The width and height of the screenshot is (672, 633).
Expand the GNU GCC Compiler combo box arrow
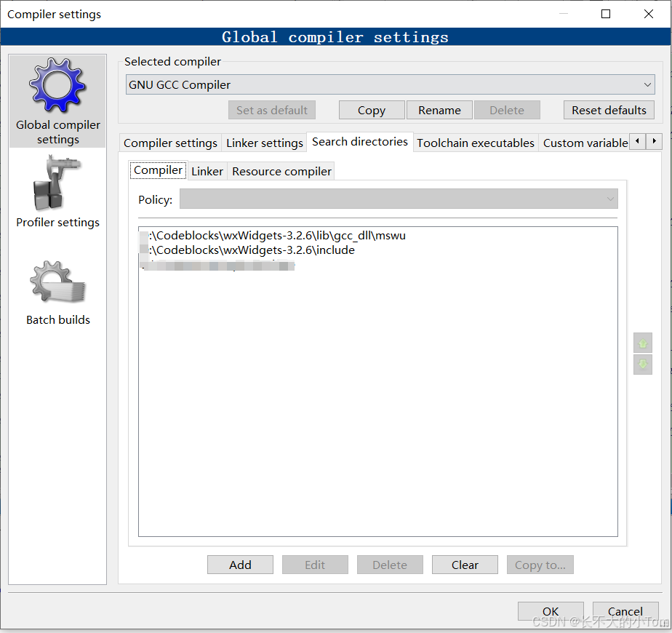pos(646,84)
